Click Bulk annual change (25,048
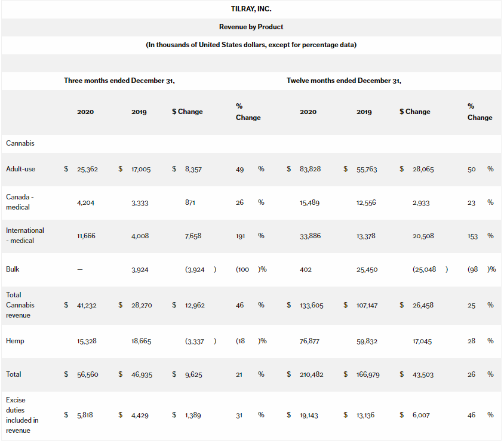Viewport: 504px width, 443px height. 425,269
